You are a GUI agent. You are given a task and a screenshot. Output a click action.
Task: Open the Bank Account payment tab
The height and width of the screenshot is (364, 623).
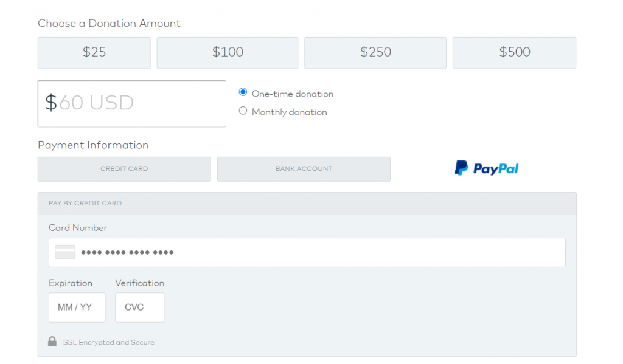pyautogui.click(x=304, y=168)
